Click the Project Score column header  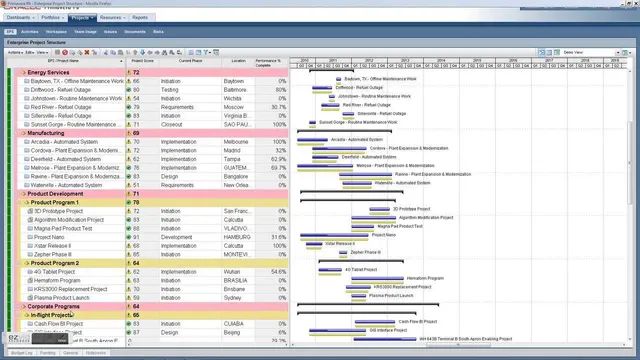142,62
